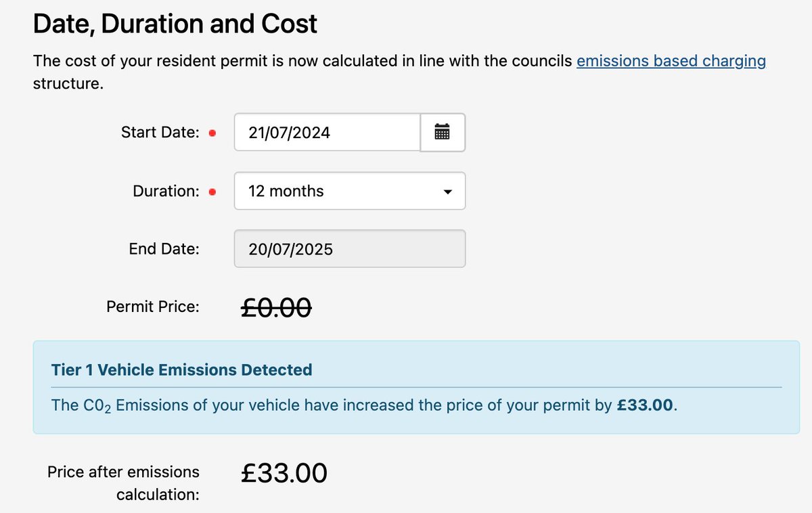
Task: Click the End Date field showing 20/07/2025
Action: [x=349, y=249]
